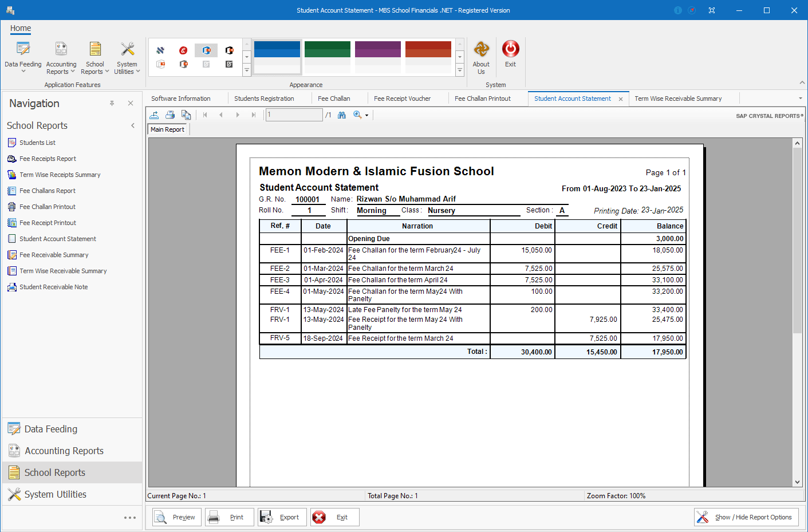Click the print report toolbar icon

click(x=170, y=115)
